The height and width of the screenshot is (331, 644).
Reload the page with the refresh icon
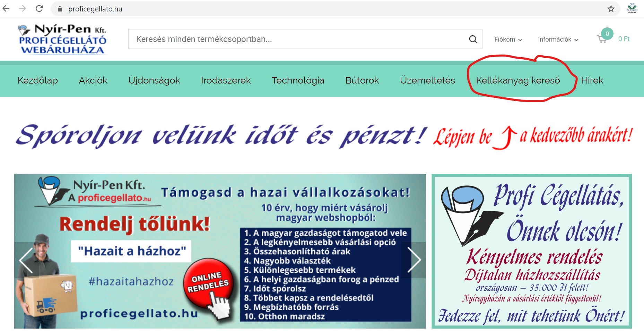tap(39, 9)
